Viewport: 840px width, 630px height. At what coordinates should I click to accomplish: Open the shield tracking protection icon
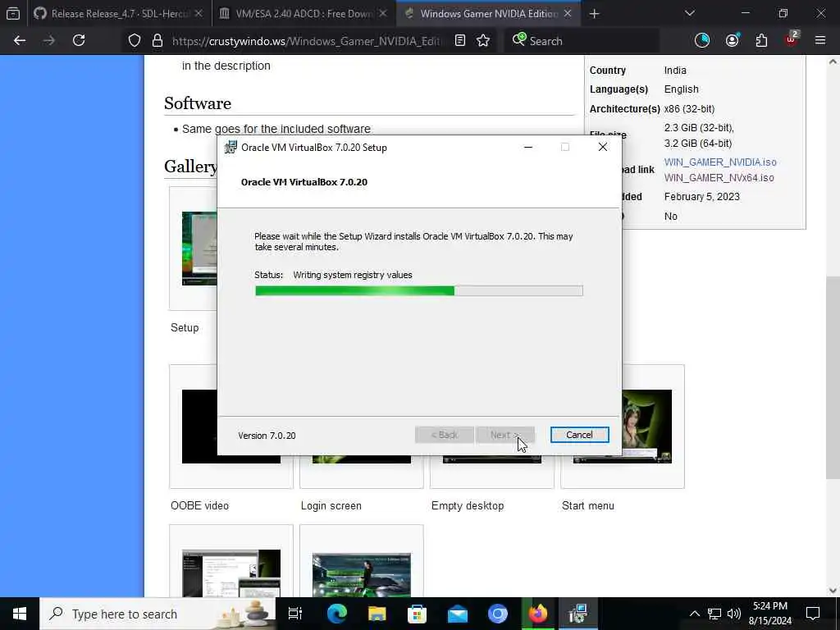click(135, 41)
